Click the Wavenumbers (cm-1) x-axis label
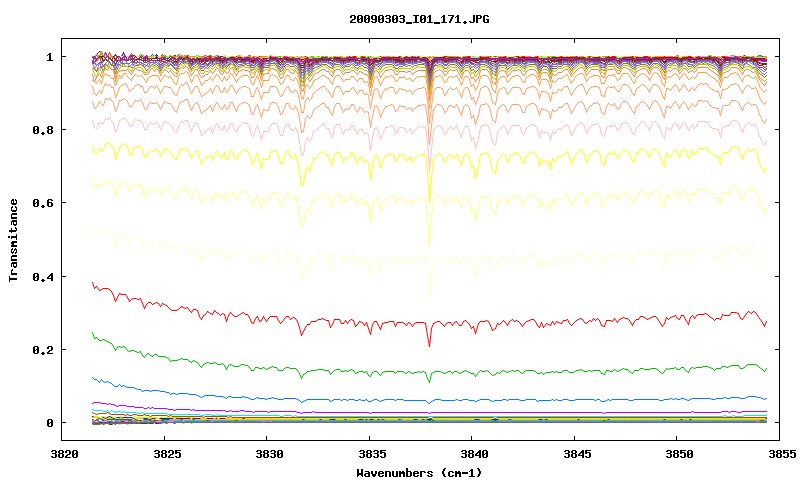800x480 pixels. (x=419, y=473)
